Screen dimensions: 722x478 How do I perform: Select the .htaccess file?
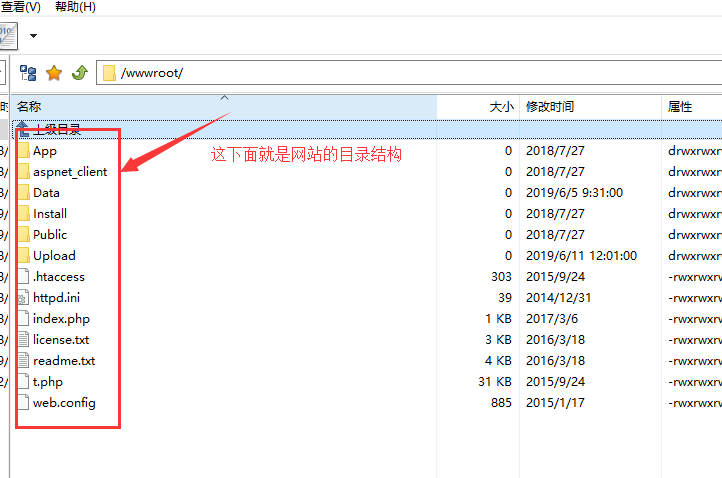click(58, 277)
